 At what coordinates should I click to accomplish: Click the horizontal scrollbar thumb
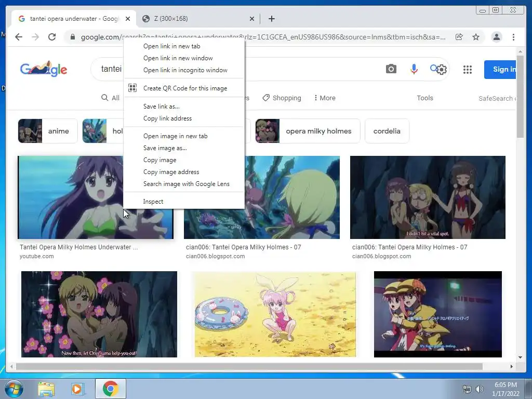pyautogui.click(x=249, y=366)
